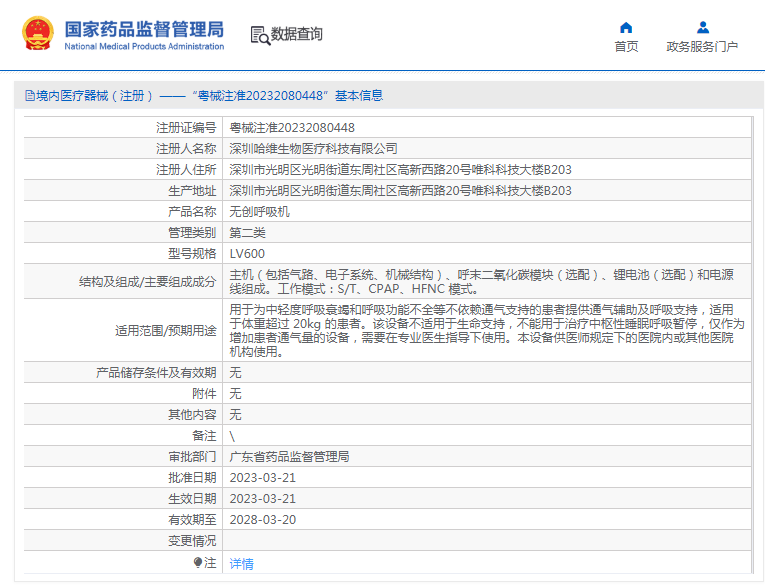Click the 国家药品监督管理局 site title
765x585 pixels.
(144, 28)
